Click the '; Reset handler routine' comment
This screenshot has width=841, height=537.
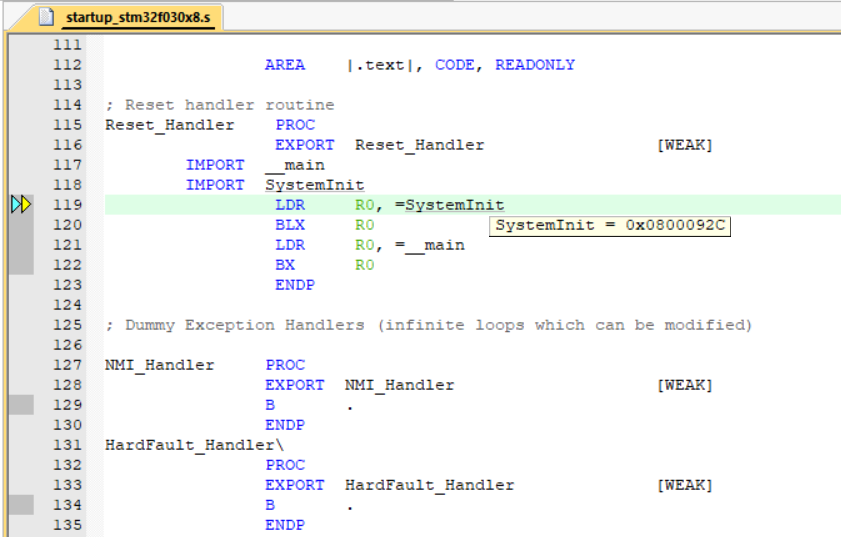pyautogui.click(x=220, y=105)
